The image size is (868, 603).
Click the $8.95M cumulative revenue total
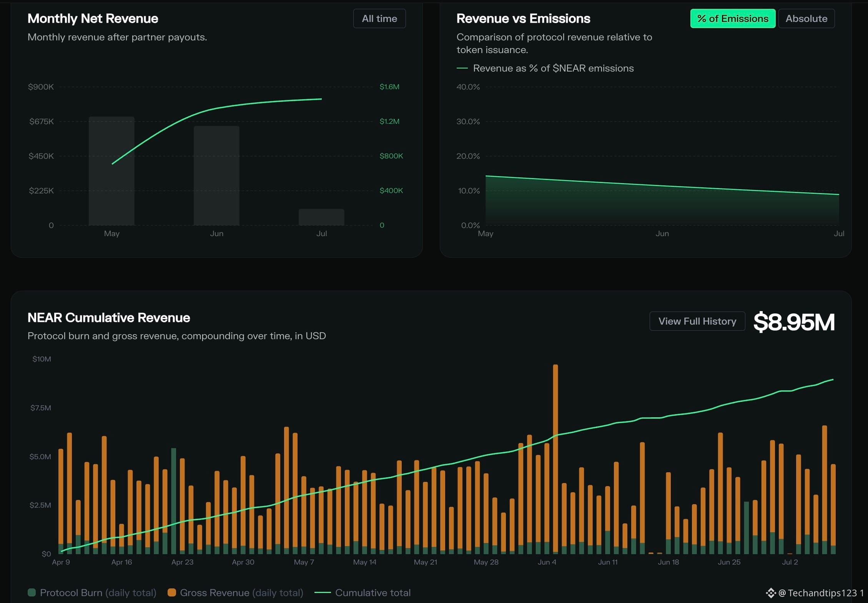click(x=794, y=322)
